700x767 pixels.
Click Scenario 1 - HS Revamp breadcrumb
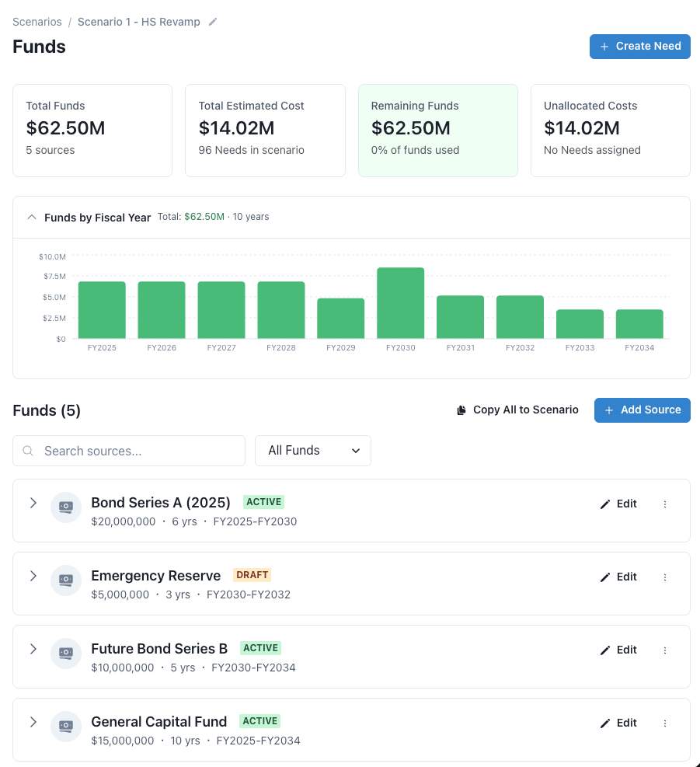[139, 22]
